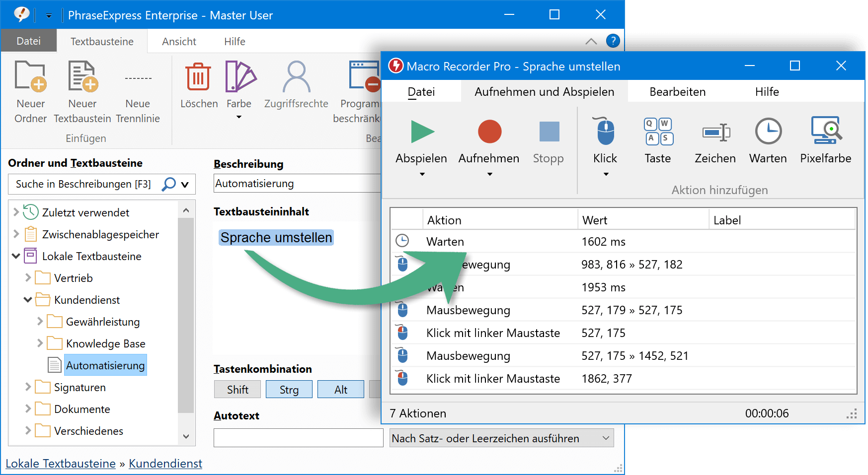Click Kundendienst breadcrumb link

click(165, 464)
